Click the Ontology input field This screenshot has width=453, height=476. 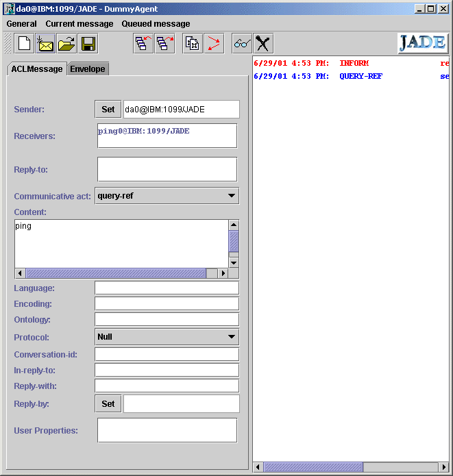[x=167, y=319]
